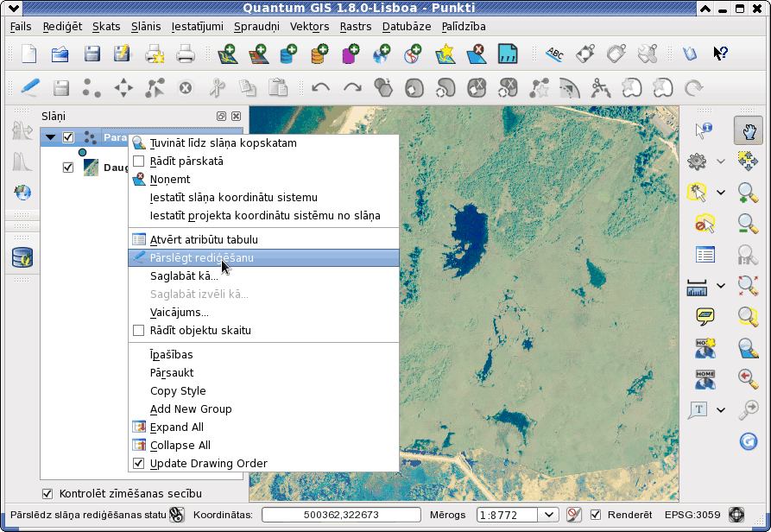The height and width of the screenshot is (532, 771).
Task: Click the Zoom Out magnifier icon
Action: point(748,224)
